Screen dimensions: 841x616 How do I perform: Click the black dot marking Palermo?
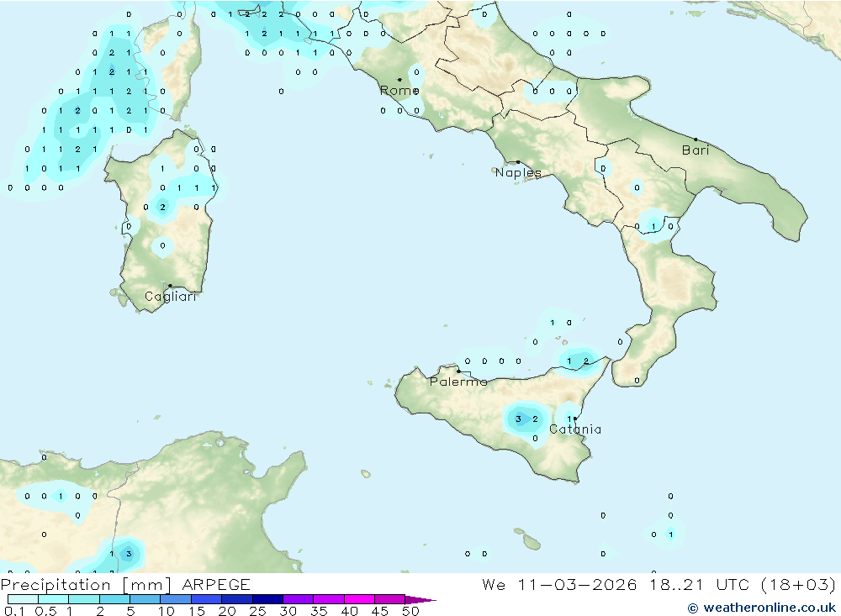[458, 371]
